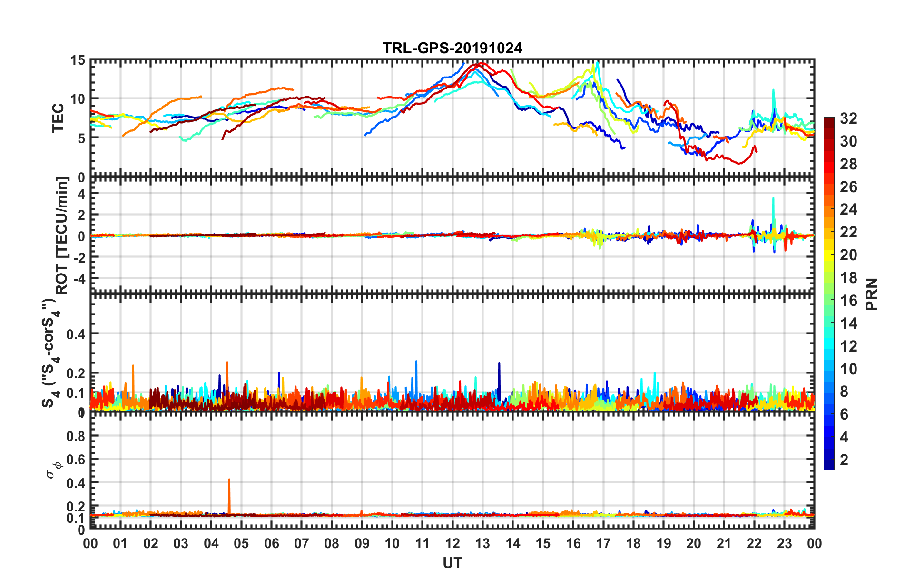Image resolution: width=905 pixels, height=588 pixels.
Task: Click the UT x-axis label
Action: tap(452, 563)
